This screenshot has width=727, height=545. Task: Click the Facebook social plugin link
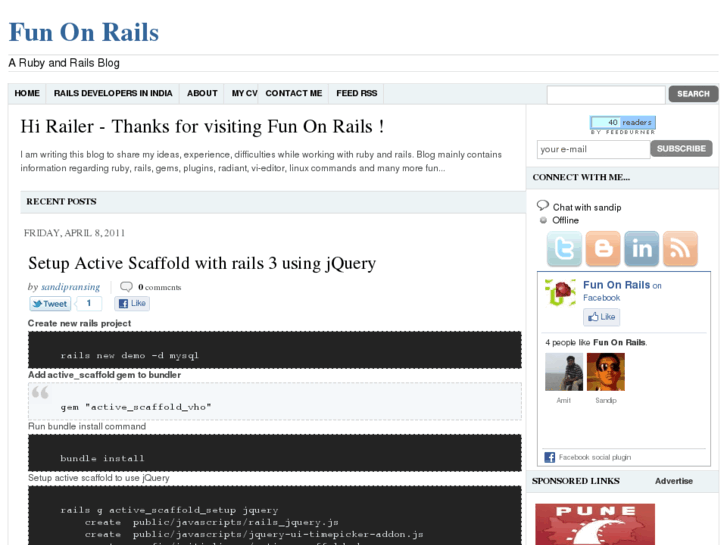(x=594, y=457)
